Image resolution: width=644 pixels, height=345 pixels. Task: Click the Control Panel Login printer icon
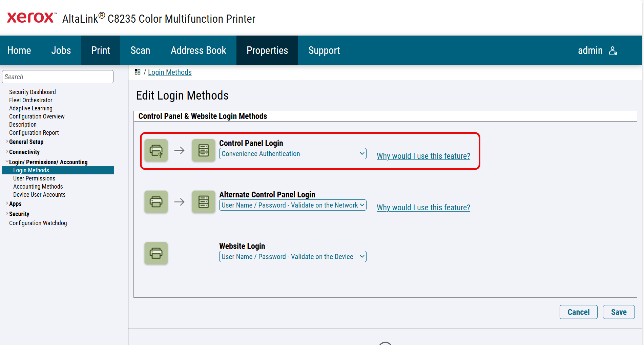(156, 150)
